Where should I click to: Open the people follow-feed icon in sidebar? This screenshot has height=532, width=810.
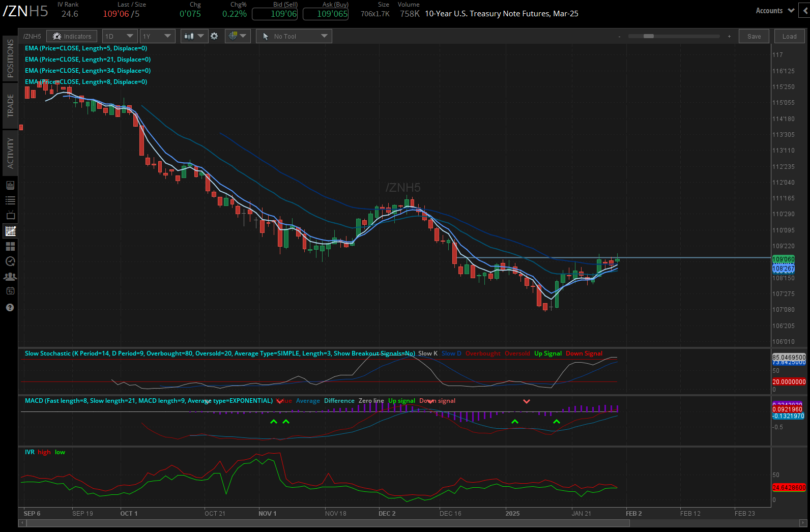click(10, 277)
